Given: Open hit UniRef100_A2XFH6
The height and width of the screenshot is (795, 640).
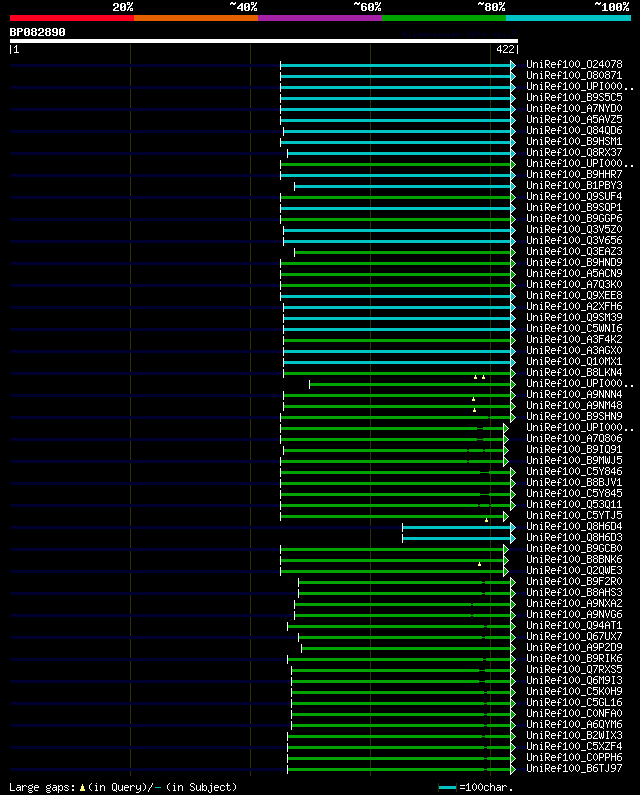Looking at the screenshot, I should pos(574,306).
